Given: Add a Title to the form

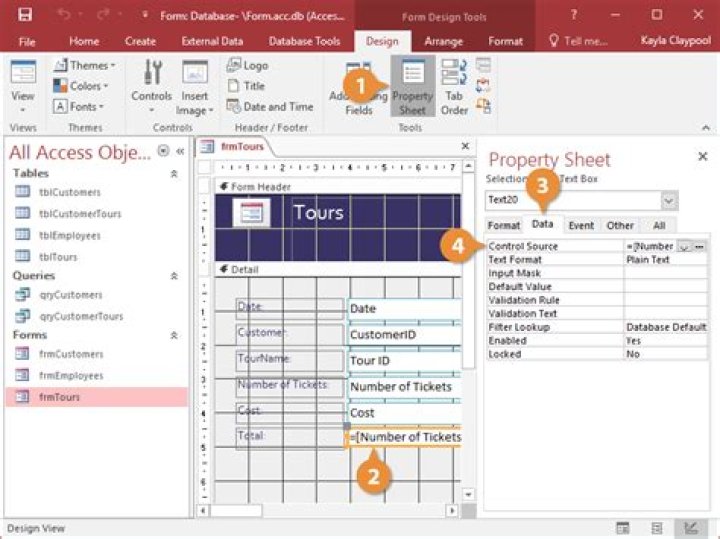Looking at the screenshot, I should 246,86.
